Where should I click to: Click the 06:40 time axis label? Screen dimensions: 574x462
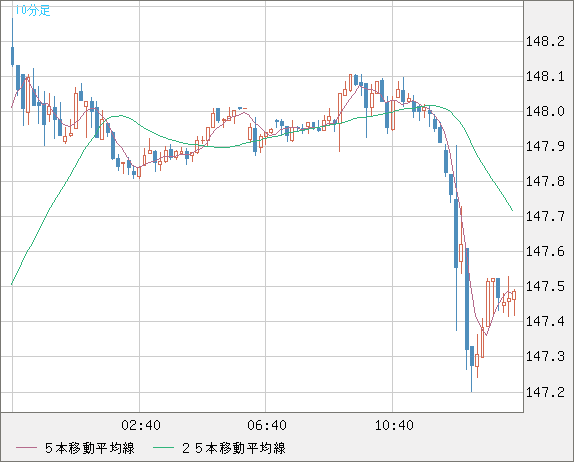tap(267, 425)
